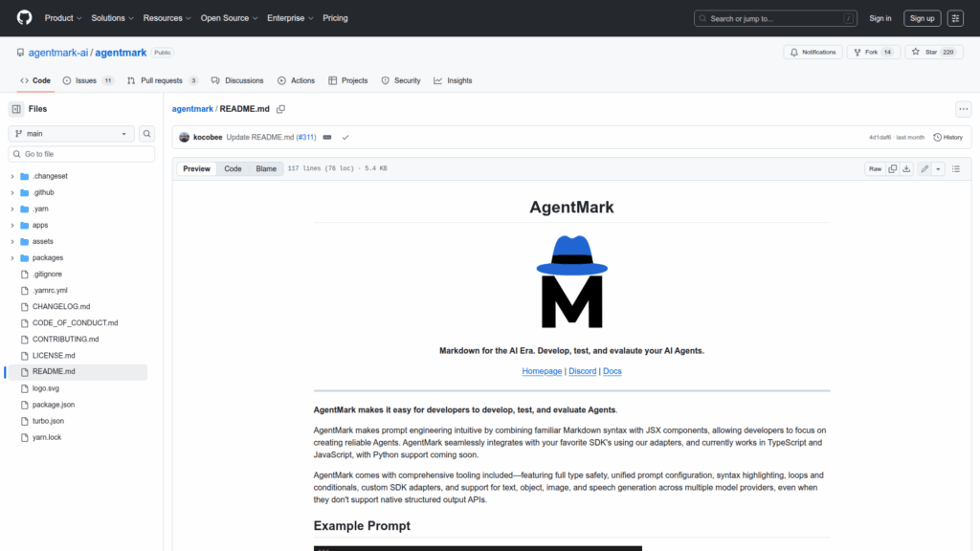Switch to Code view of the file
This screenshot has width=980, height=551.
(x=233, y=168)
